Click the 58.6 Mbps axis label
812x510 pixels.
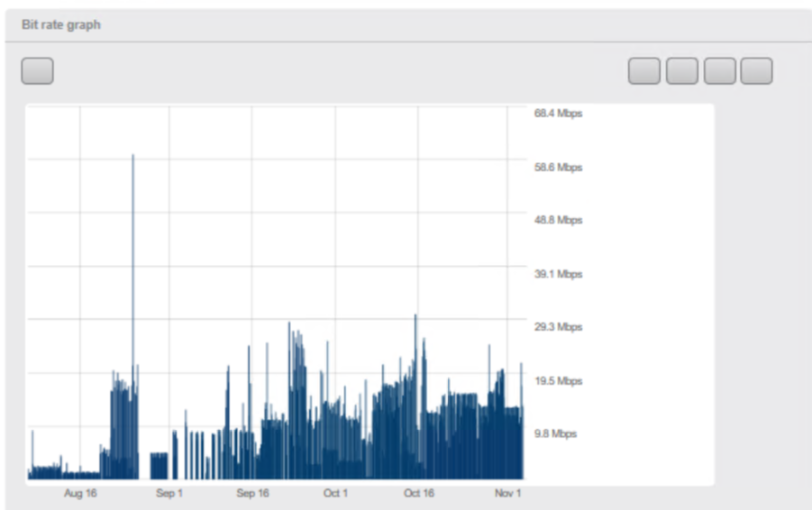click(x=558, y=168)
